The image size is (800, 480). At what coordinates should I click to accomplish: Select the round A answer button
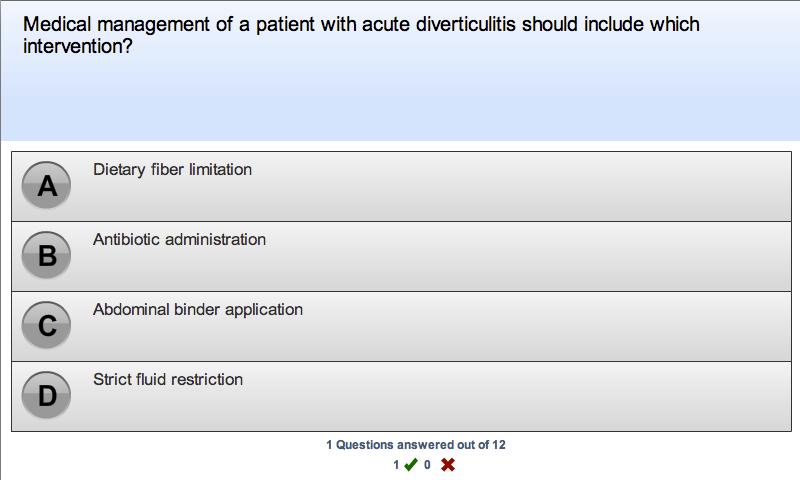click(x=47, y=186)
